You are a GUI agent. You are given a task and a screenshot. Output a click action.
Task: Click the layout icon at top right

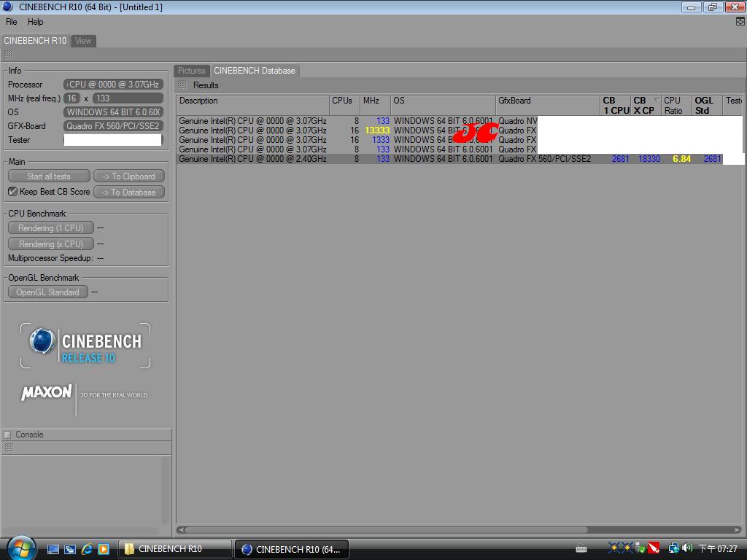coord(740,21)
